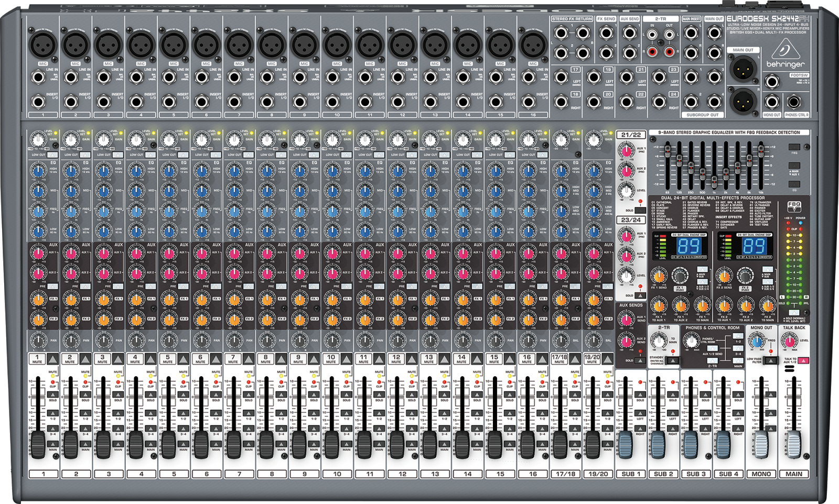The width and height of the screenshot is (839, 504).
Task: Click the High EQ knob on channel 7
Action: click(x=234, y=170)
